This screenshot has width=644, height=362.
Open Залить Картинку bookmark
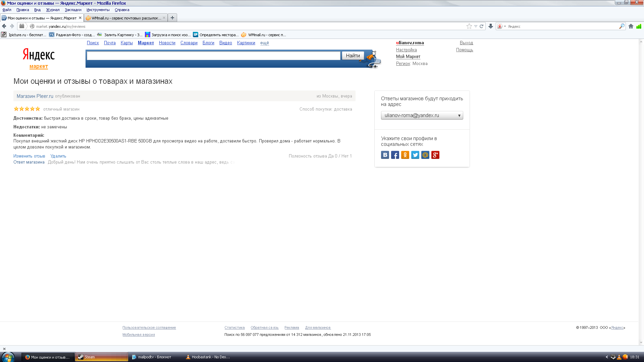coord(119,35)
